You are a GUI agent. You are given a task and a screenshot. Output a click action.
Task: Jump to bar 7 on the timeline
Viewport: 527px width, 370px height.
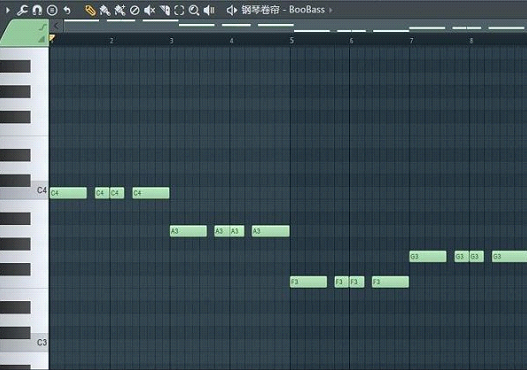pos(411,41)
